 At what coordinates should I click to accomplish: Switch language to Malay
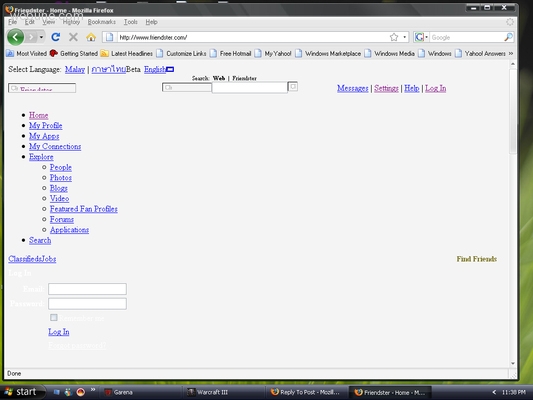(75, 69)
